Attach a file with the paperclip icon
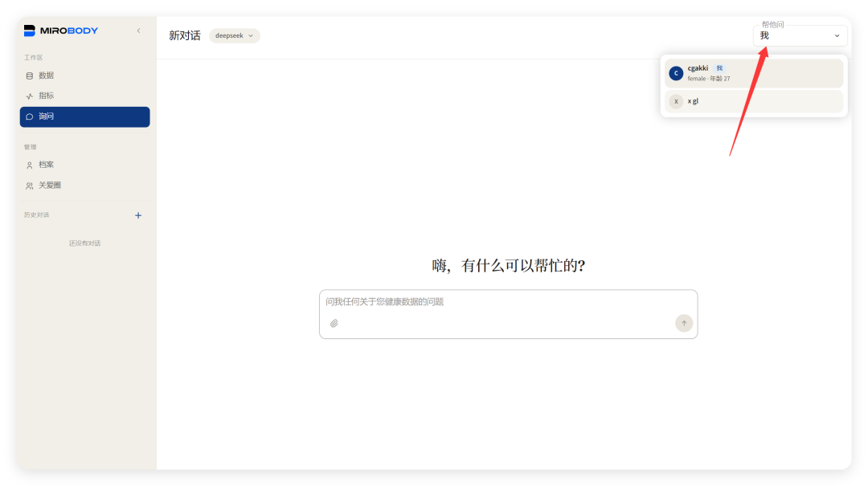The image size is (868, 486). pyautogui.click(x=334, y=323)
